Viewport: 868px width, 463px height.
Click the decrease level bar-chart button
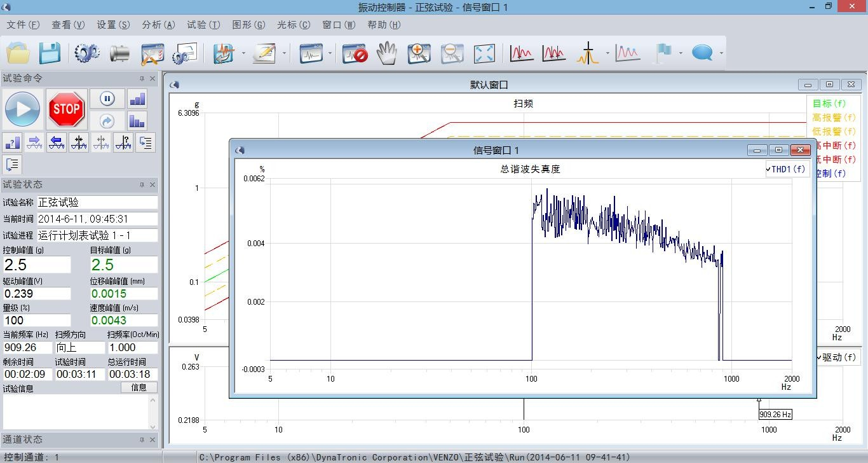tap(137, 120)
